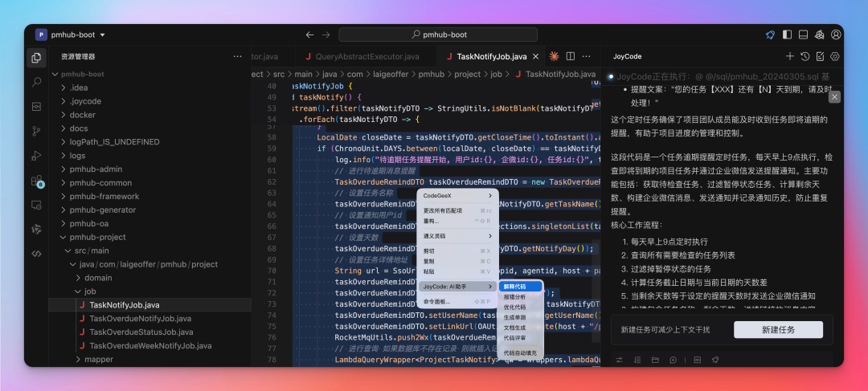Toggle primary sidebar layout icon in title bar

click(786, 35)
